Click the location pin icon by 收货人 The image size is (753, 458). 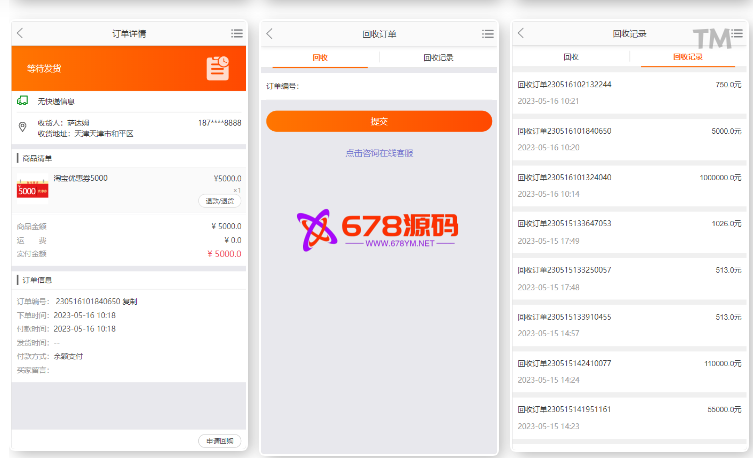22,127
